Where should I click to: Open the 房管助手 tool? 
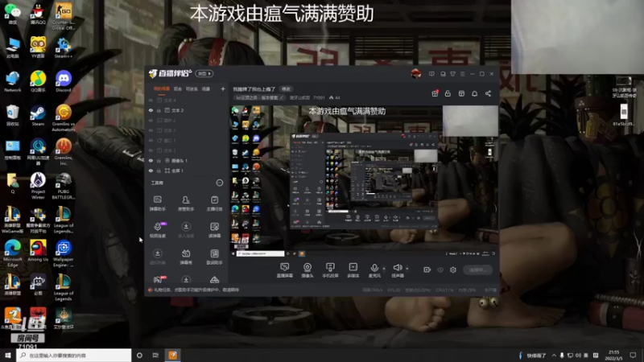tap(186, 204)
